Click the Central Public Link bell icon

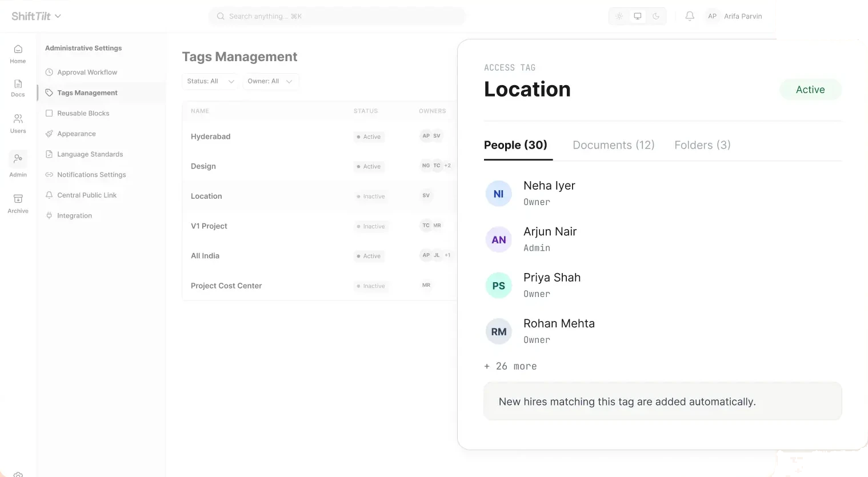coord(49,195)
